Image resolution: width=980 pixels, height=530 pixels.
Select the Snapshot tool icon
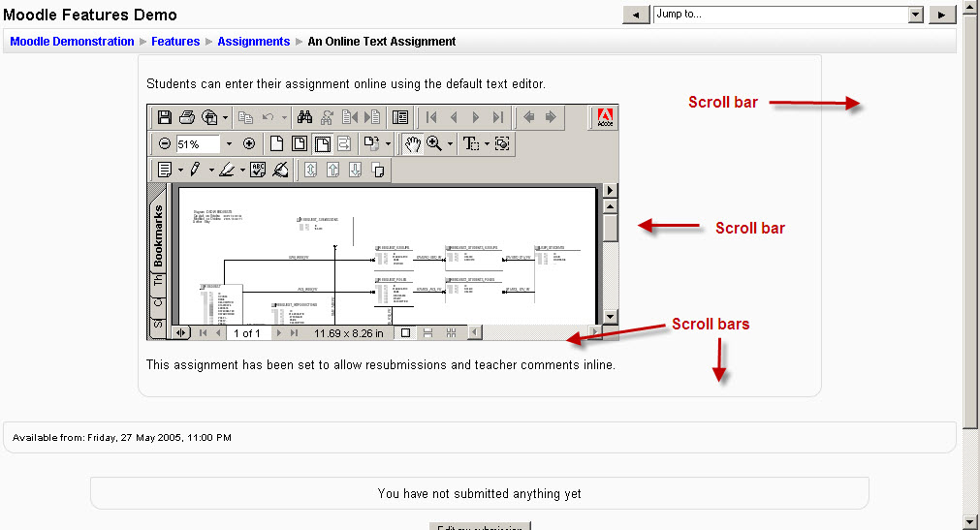(x=502, y=143)
